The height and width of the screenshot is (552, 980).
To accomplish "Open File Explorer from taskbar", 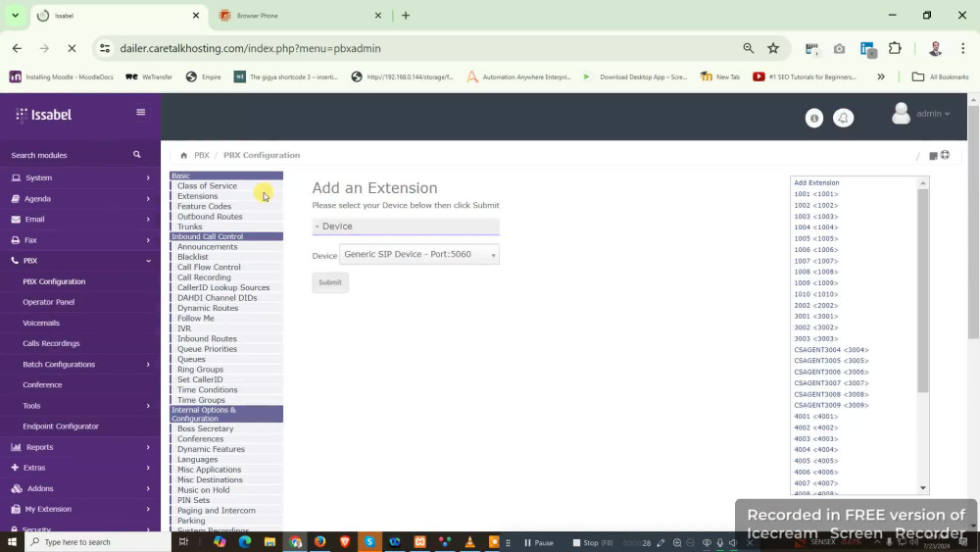I will point(270,542).
